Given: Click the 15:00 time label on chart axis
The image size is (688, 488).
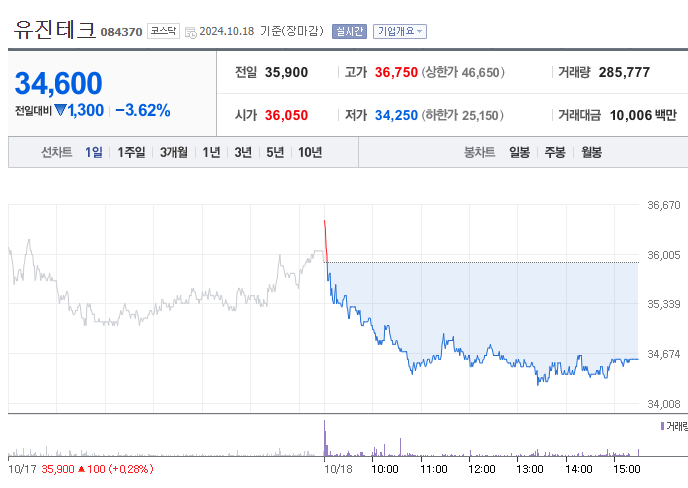Looking at the screenshot, I should 627,469.
